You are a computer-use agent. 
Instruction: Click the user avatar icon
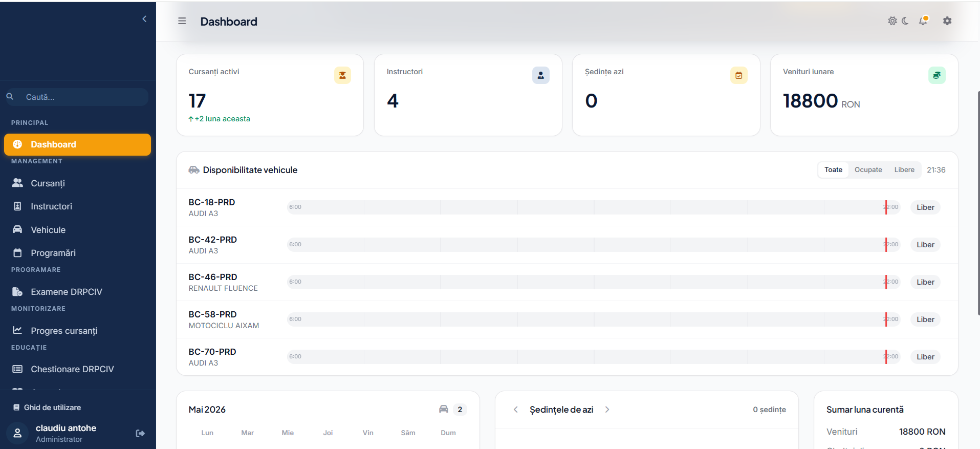[x=17, y=433]
